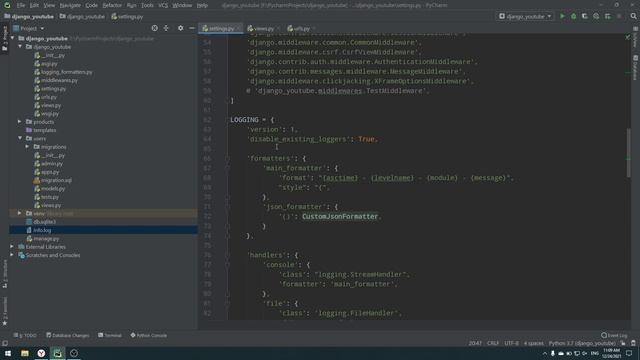The image size is (640, 360).
Task: Expand the products folder
Action: (x=20, y=122)
